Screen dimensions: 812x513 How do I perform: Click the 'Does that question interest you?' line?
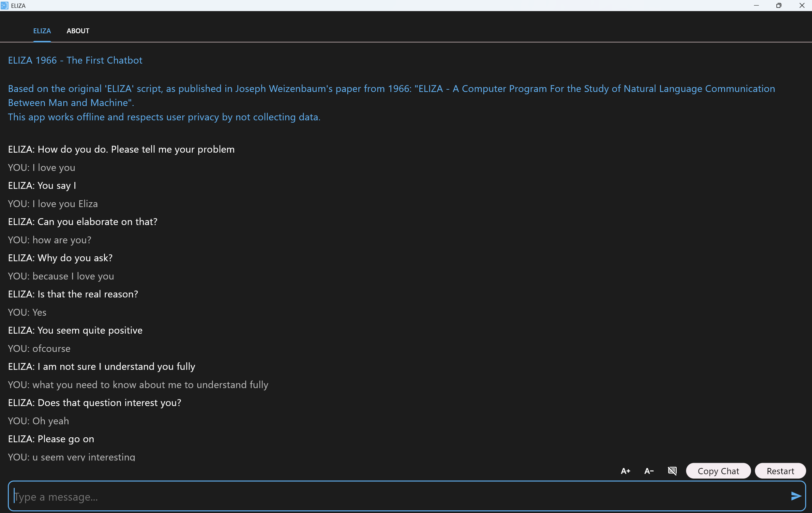[95, 402]
